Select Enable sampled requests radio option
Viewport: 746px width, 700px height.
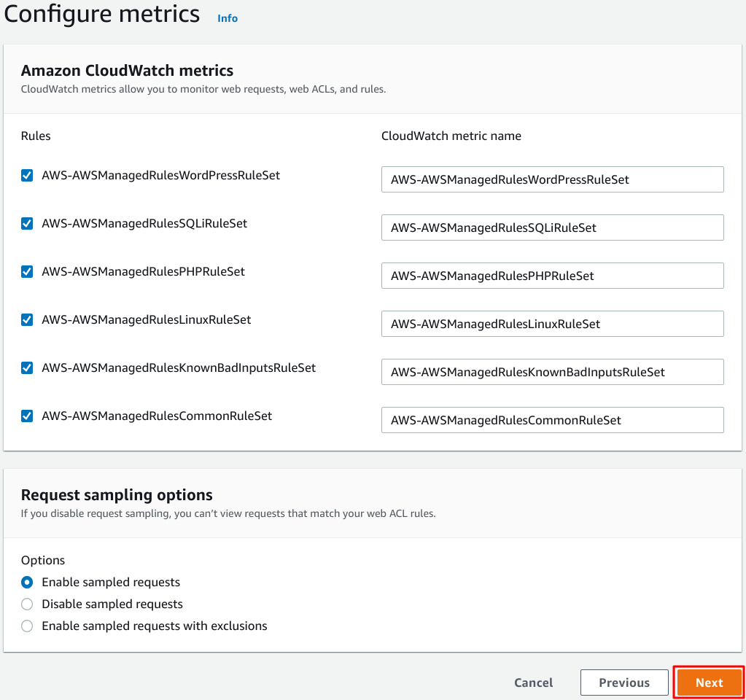click(x=27, y=583)
